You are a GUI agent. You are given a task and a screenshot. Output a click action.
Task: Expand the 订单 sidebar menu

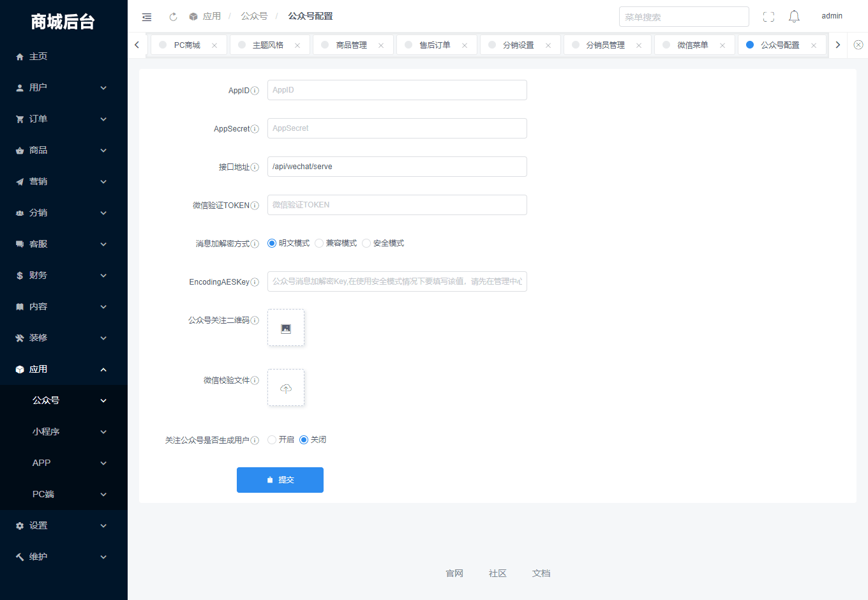[64, 119]
